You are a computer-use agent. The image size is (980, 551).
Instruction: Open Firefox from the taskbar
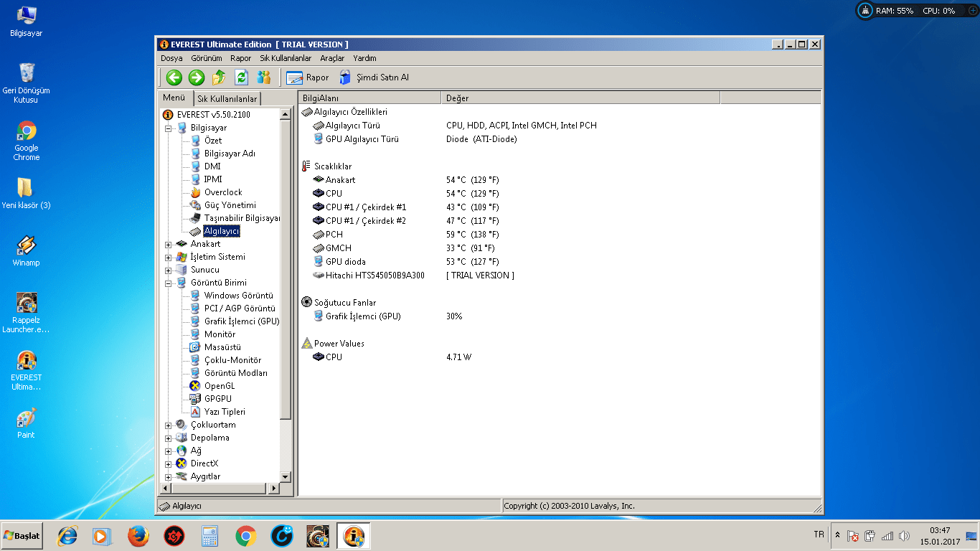click(138, 536)
